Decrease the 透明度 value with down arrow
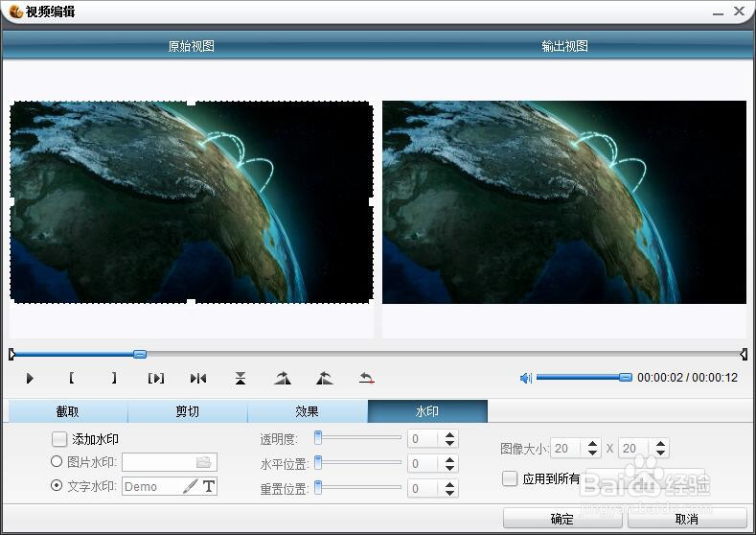Viewport: 756px width, 535px height. 449,443
